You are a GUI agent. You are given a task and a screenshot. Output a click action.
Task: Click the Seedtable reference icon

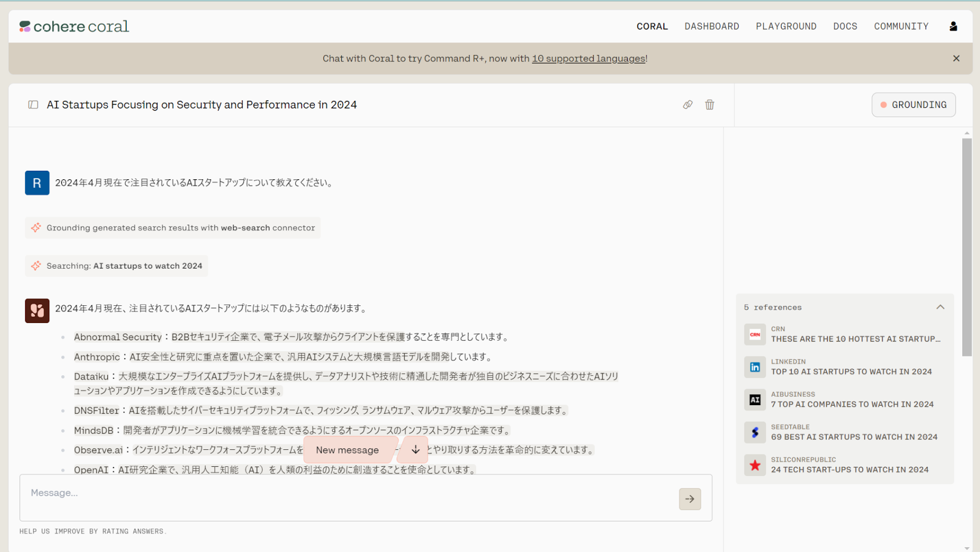click(x=755, y=432)
